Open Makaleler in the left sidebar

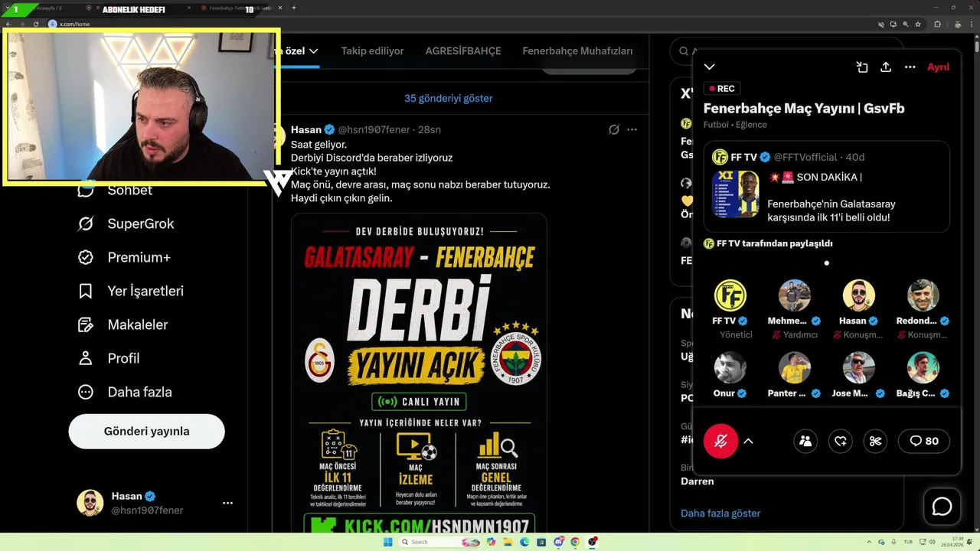click(122, 324)
